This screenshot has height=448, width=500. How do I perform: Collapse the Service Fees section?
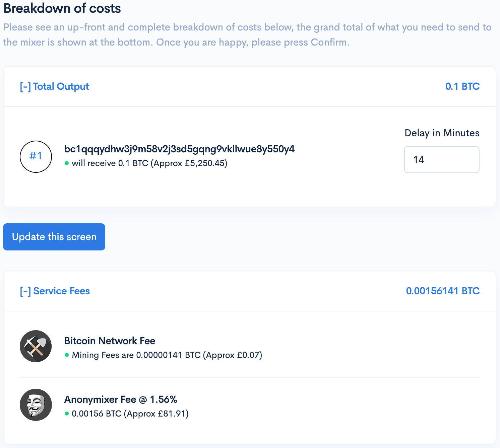tap(25, 291)
